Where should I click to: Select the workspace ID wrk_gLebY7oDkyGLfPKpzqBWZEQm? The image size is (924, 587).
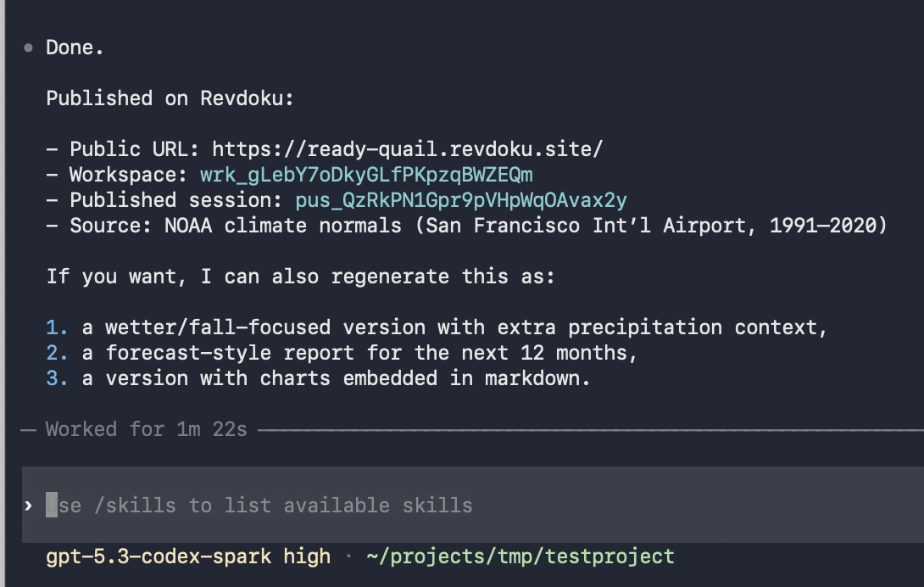(x=366, y=176)
